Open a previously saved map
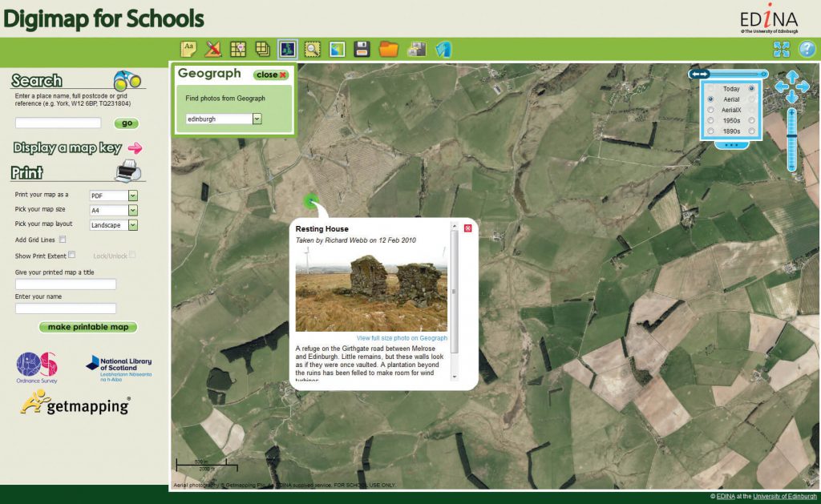821x504 pixels. tap(388, 48)
